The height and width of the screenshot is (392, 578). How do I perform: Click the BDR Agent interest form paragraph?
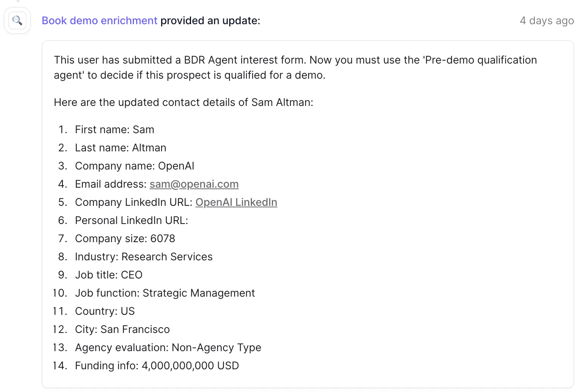(x=295, y=68)
